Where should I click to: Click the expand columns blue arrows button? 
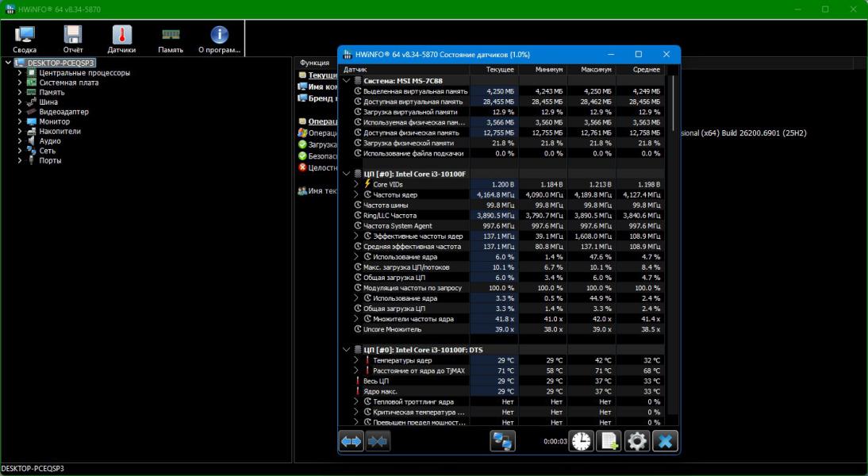click(x=351, y=441)
